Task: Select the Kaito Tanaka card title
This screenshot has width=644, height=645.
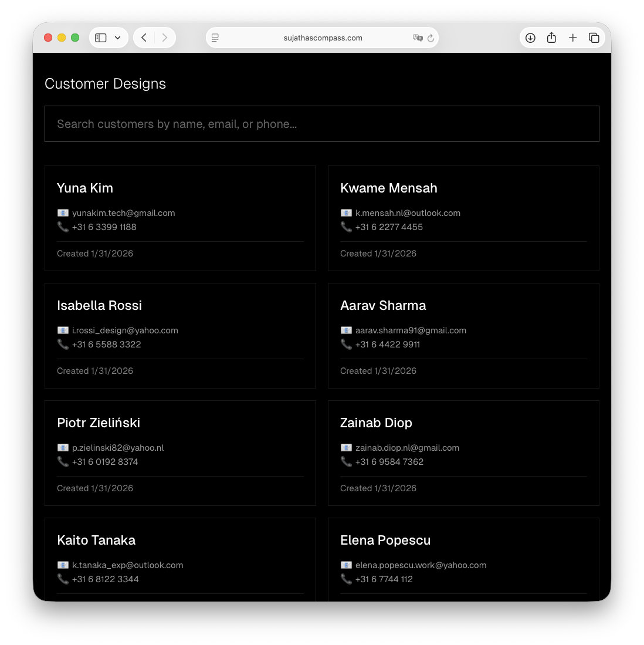Action: pyautogui.click(x=96, y=540)
